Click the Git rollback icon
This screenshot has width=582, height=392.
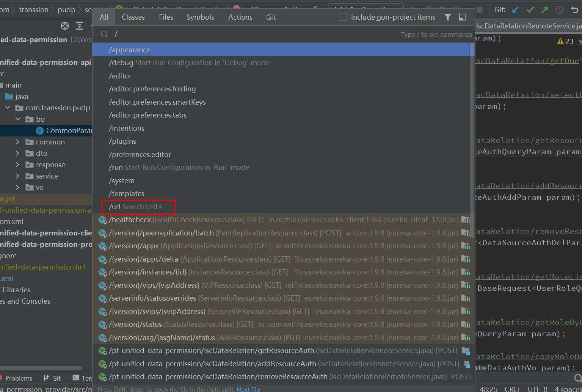[x=575, y=10]
